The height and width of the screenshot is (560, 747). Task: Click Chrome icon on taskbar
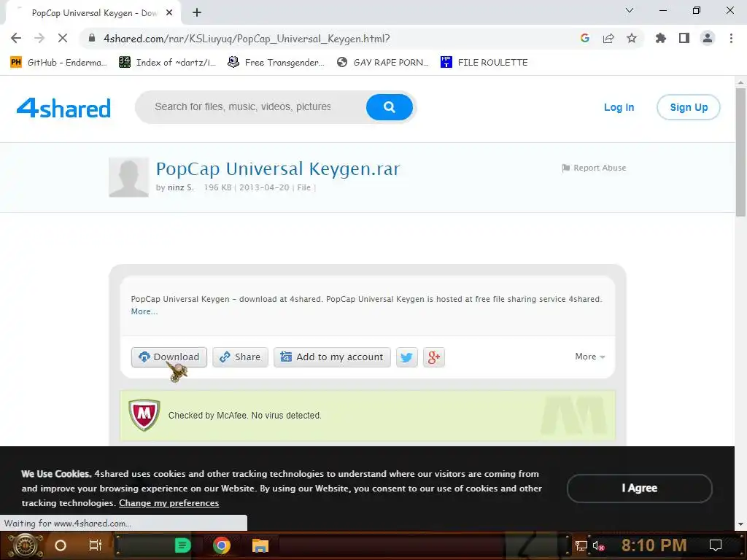pyautogui.click(x=222, y=545)
